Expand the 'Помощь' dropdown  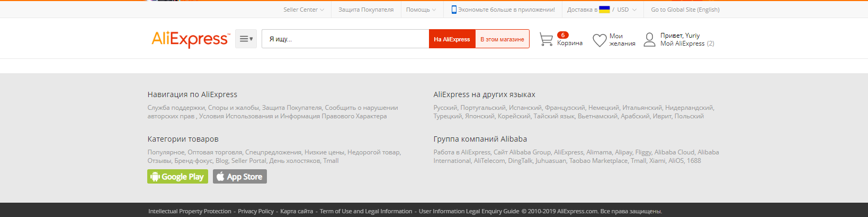coord(421,10)
